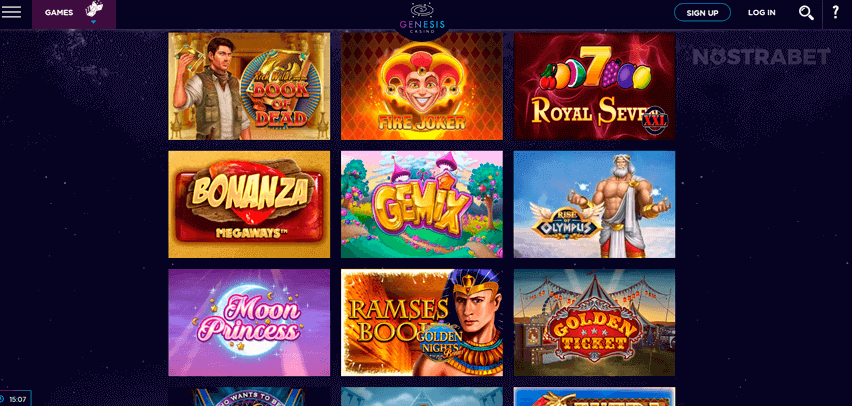This screenshot has width=852, height=406.
Task: Open the help question mark icon
Action: [x=836, y=12]
